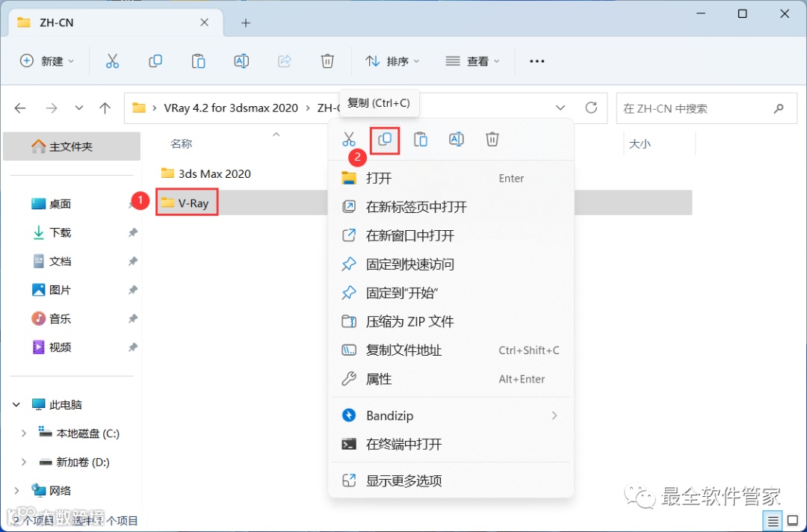Viewport: 807px width, 532px height.
Task: Choose 在新标签页中打开
Action: pyautogui.click(x=451, y=207)
